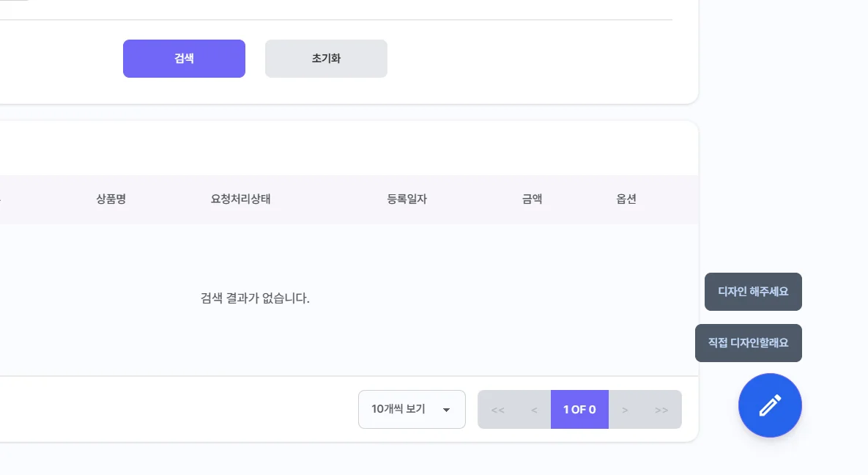The width and height of the screenshot is (868, 475).
Task: Click the 등록일자 column header
Action: tap(407, 199)
